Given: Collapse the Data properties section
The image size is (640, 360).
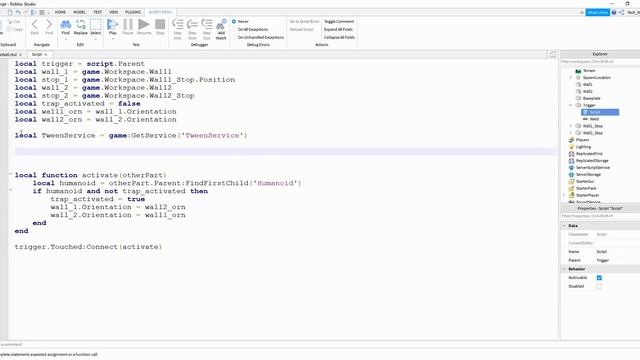Looking at the screenshot, I should click(x=564, y=226).
